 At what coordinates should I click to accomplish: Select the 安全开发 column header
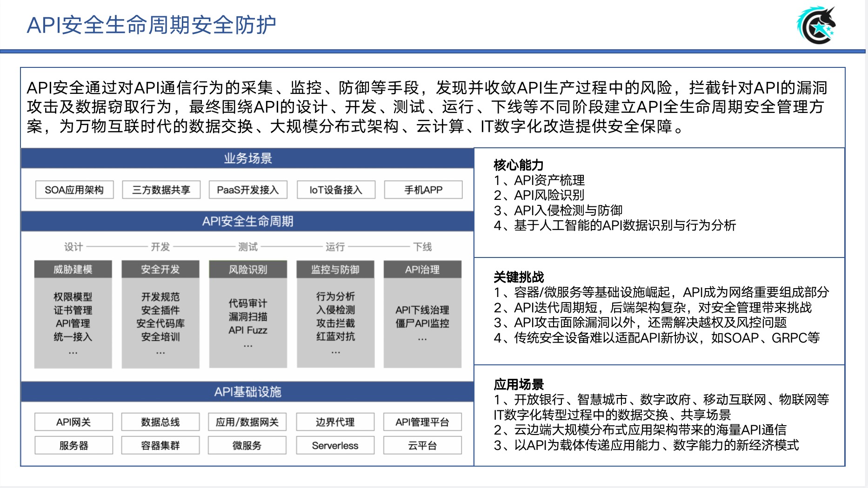pyautogui.click(x=160, y=270)
